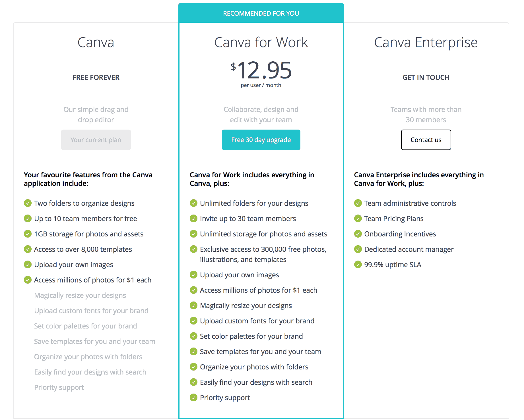524x420 pixels.
Task: Click the checkmark beside Two folders to organize designs
Action: (x=28, y=203)
